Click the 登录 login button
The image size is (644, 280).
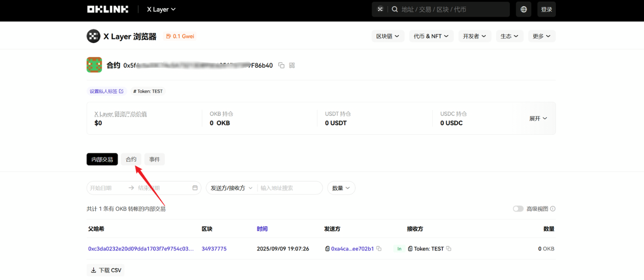tap(547, 9)
